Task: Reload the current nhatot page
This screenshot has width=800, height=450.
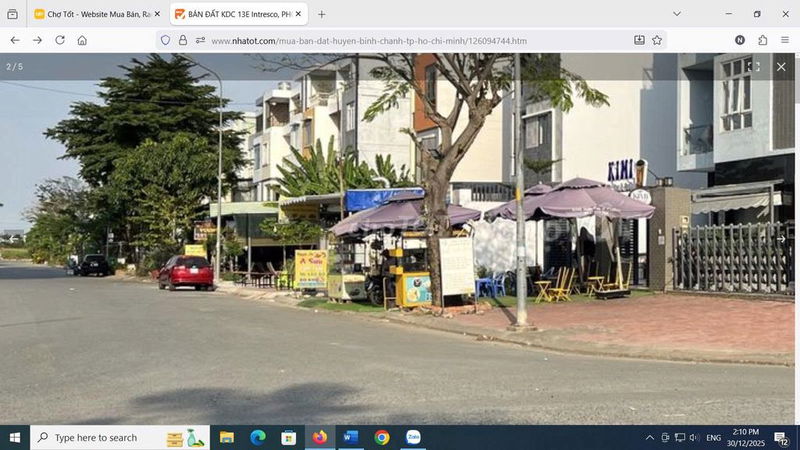Action: (60, 40)
